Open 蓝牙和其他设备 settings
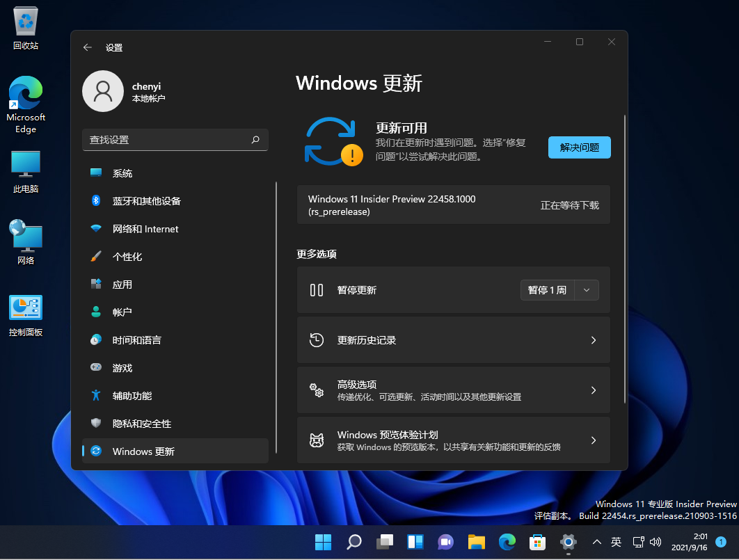739x560 pixels. (x=146, y=201)
